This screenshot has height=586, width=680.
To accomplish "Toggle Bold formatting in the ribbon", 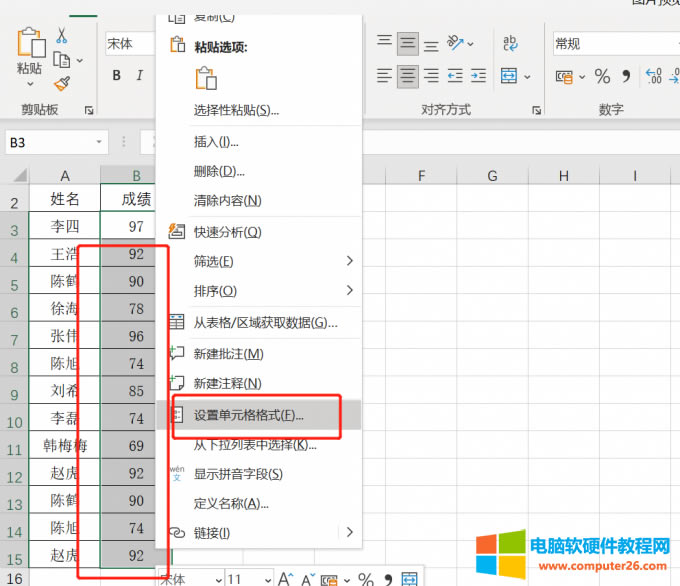I will tap(116, 76).
